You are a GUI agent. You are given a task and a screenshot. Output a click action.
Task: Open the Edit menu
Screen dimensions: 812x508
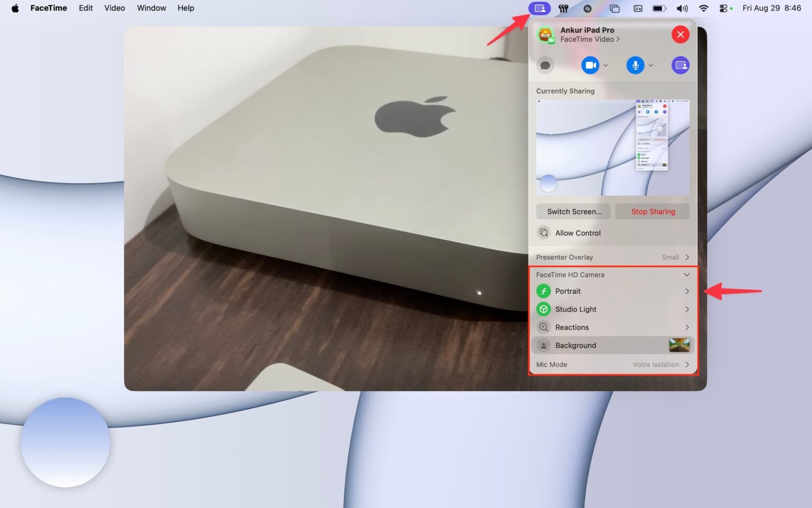click(86, 8)
